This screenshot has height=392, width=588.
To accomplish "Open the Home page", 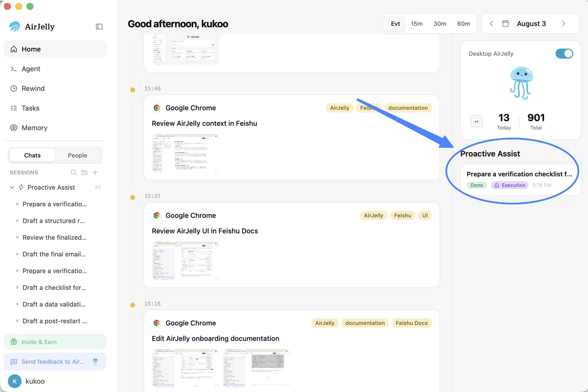I will tap(55, 49).
